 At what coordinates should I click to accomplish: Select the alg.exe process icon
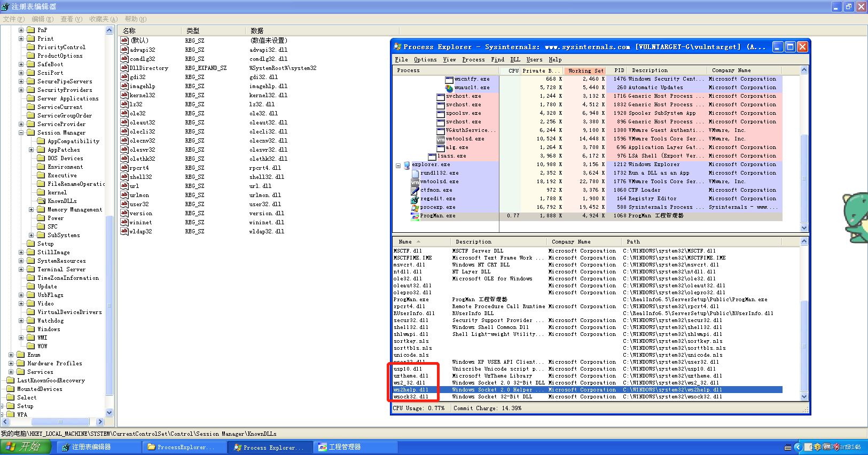point(441,147)
